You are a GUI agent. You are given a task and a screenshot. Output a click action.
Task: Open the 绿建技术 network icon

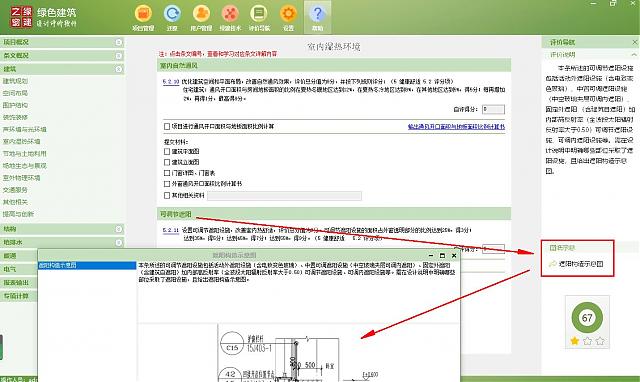click(x=230, y=13)
